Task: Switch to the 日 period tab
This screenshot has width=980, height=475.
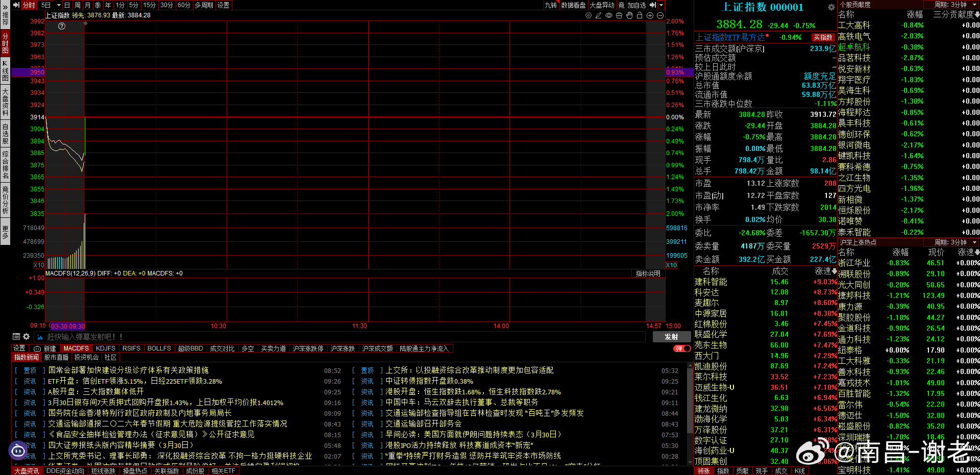Action: point(67,5)
